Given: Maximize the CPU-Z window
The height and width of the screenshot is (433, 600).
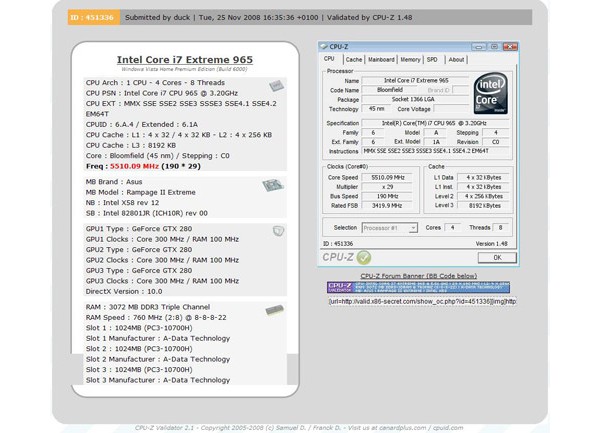Looking at the screenshot, I should point(494,47).
